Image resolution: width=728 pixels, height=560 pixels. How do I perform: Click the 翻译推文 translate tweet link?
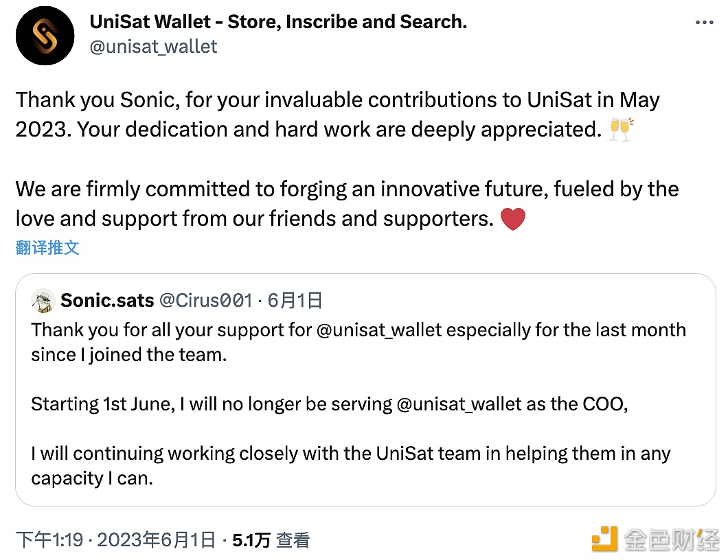click(x=47, y=248)
